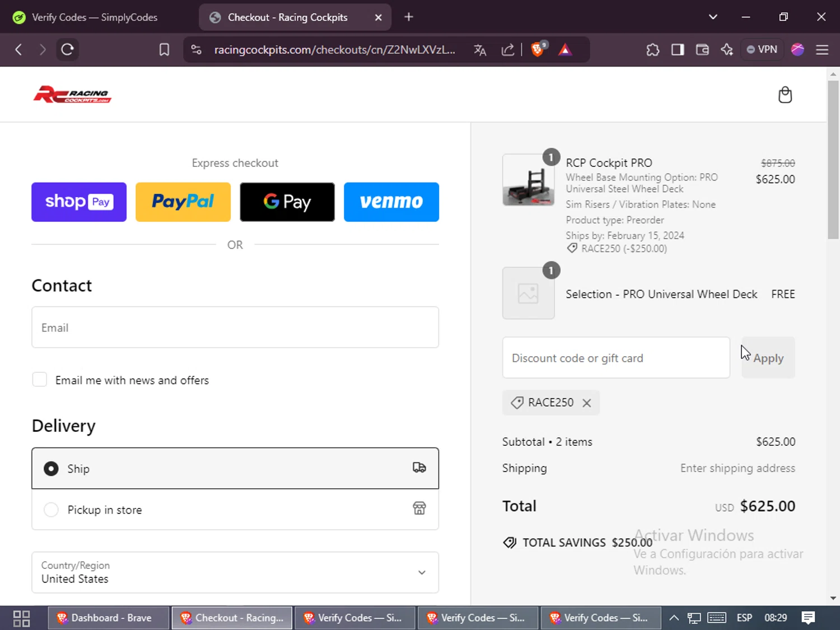Click the TOTAL SAVINGS $250.00 line

pos(578,543)
